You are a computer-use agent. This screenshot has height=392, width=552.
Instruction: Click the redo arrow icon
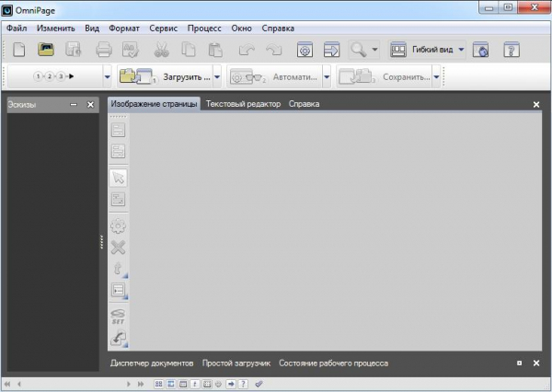[274, 50]
